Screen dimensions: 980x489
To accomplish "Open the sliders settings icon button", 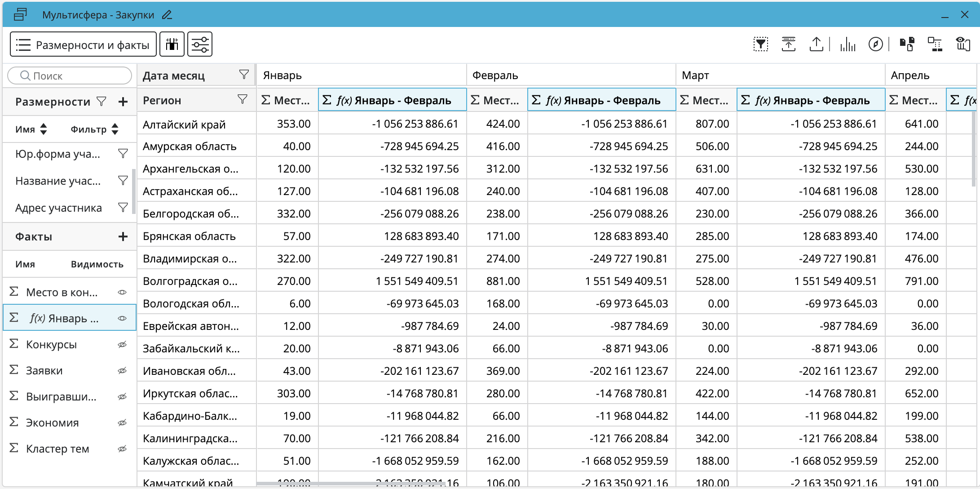I will pyautogui.click(x=200, y=44).
